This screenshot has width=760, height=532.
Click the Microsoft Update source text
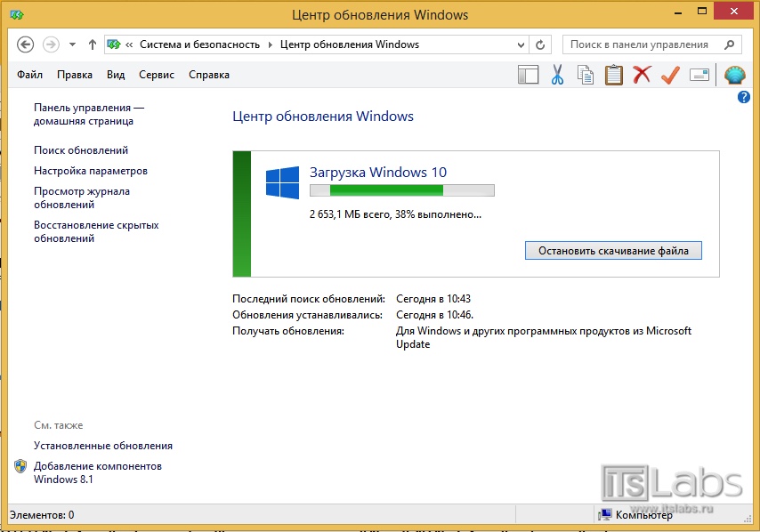[544, 337]
